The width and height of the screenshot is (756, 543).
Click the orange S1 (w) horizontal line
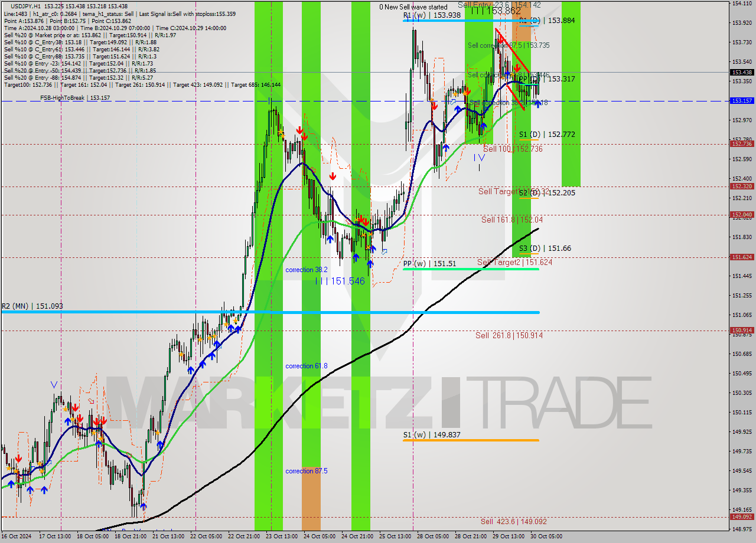(x=471, y=440)
